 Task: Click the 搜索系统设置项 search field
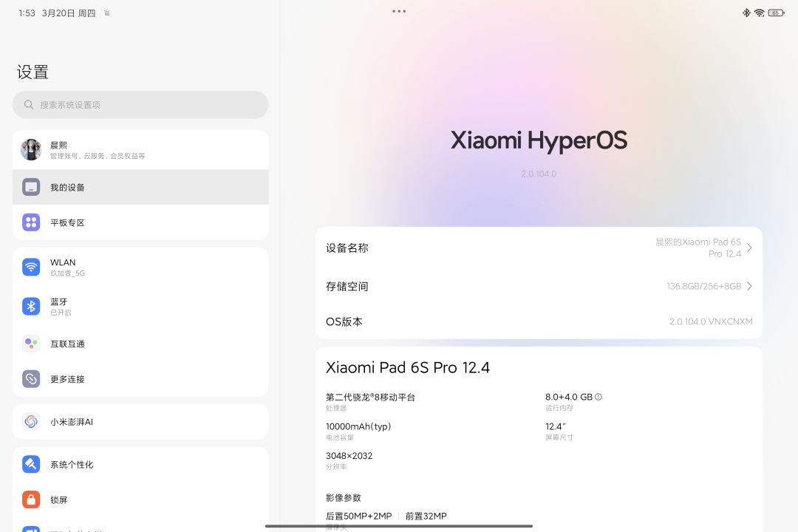tap(140, 105)
